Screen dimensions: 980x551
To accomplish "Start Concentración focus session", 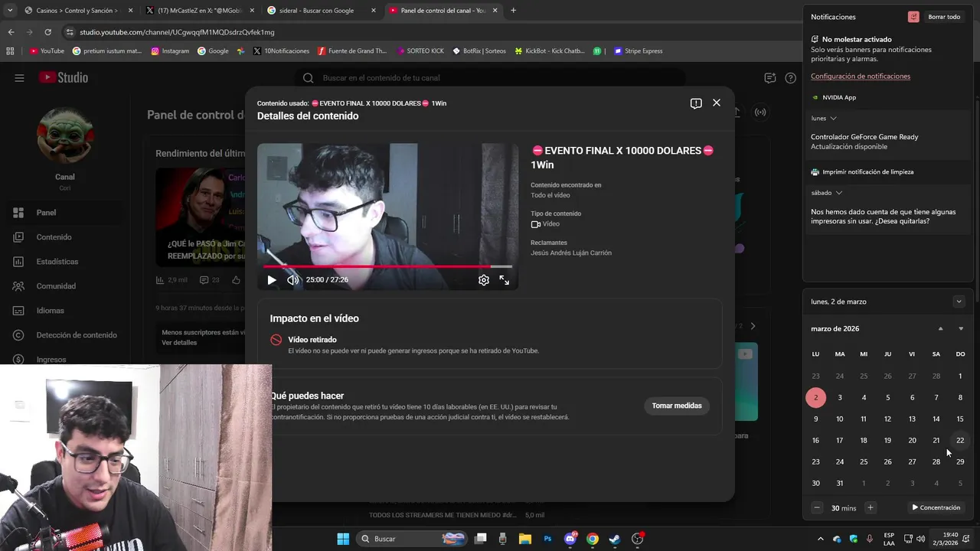I will pos(936,507).
